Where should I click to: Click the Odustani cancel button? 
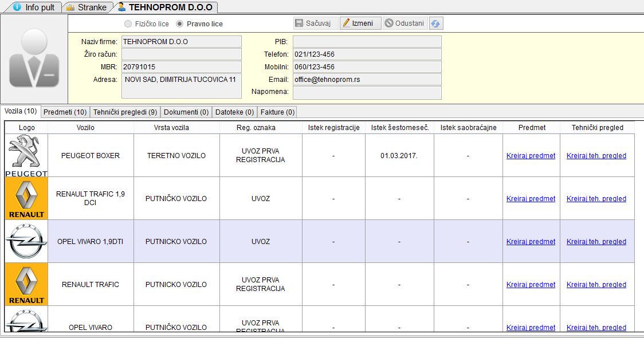[406, 23]
